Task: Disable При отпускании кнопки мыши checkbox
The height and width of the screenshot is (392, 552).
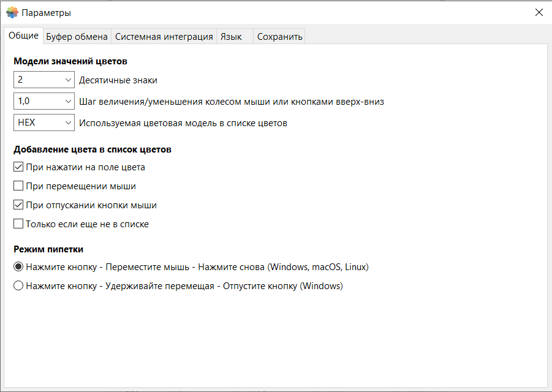Action: pyautogui.click(x=19, y=205)
